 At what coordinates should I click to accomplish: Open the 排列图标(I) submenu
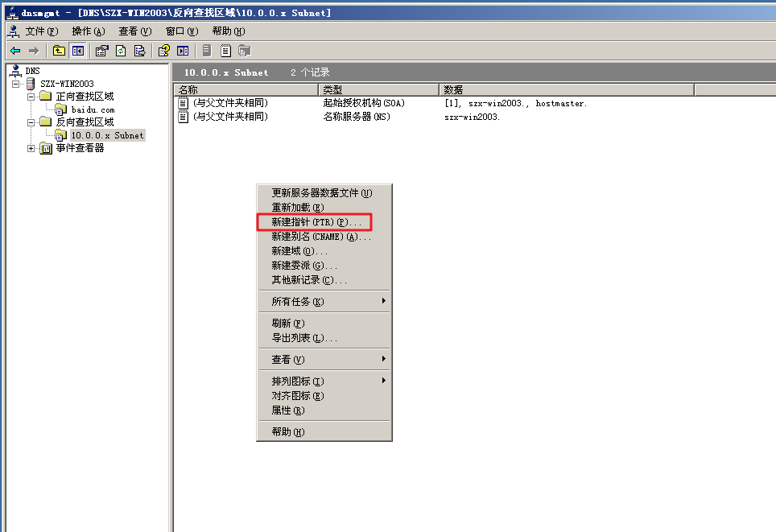pos(324,381)
